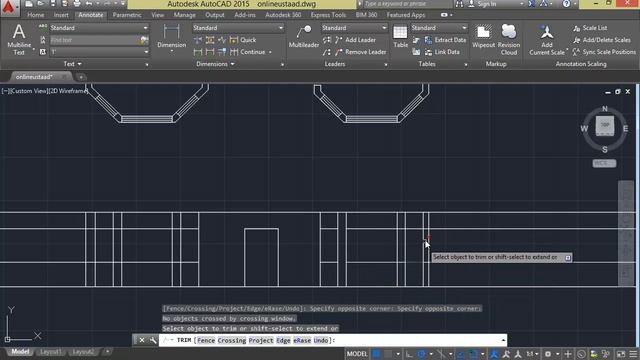The height and width of the screenshot is (360, 640).
Task: Click the 2D Wireframe visual style label
Action: coord(68,91)
